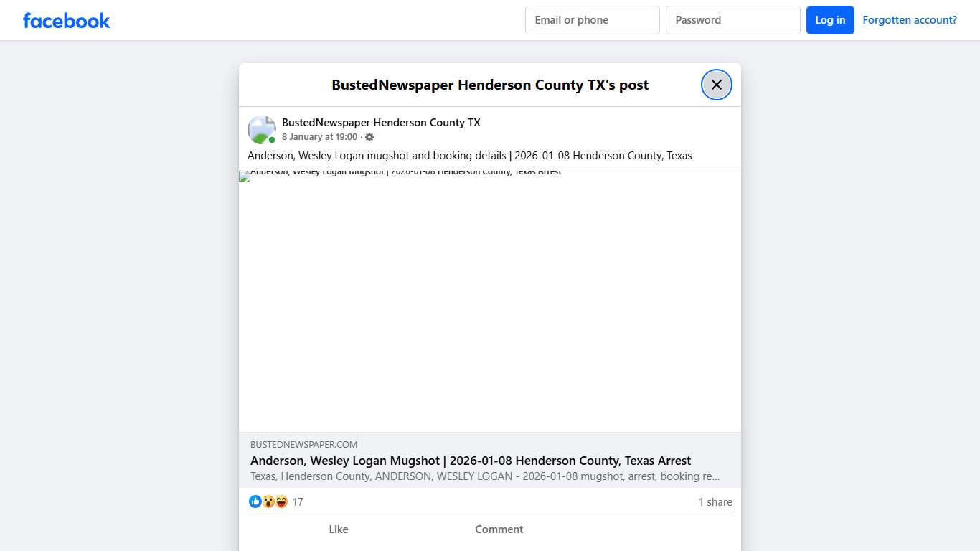
Task: Open the post privacy gear icon
Action: (x=369, y=136)
